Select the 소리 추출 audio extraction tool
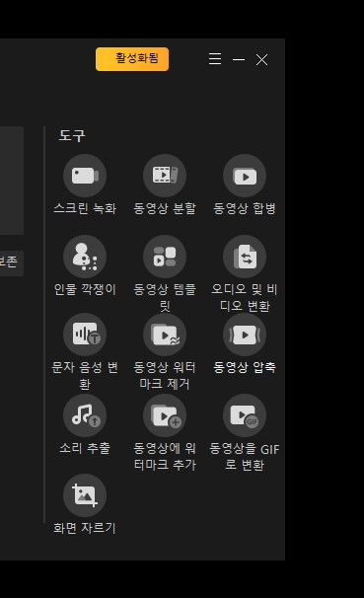Image resolution: width=364 pixels, height=598 pixels. (x=85, y=415)
